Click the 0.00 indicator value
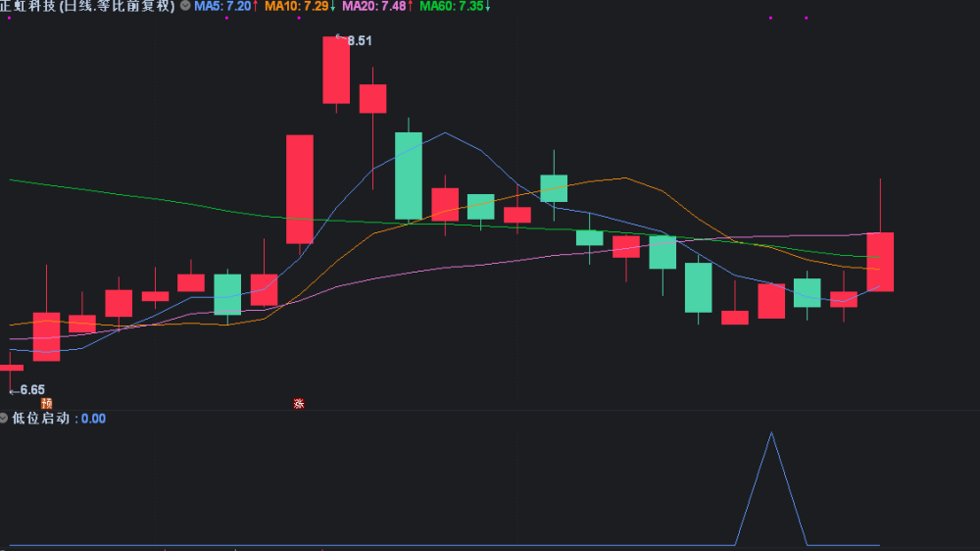The image size is (980, 551). [x=93, y=419]
